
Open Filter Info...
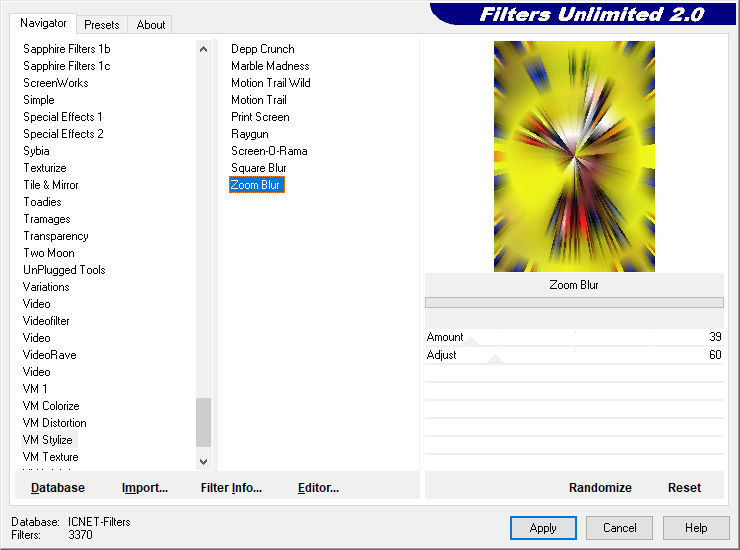tap(231, 488)
